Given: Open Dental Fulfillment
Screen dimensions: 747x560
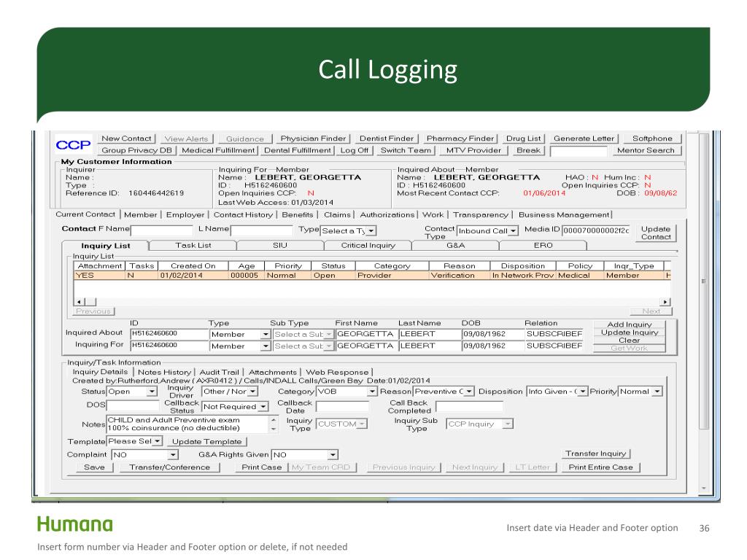Looking at the screenshot, I should [x=298, y=150].
